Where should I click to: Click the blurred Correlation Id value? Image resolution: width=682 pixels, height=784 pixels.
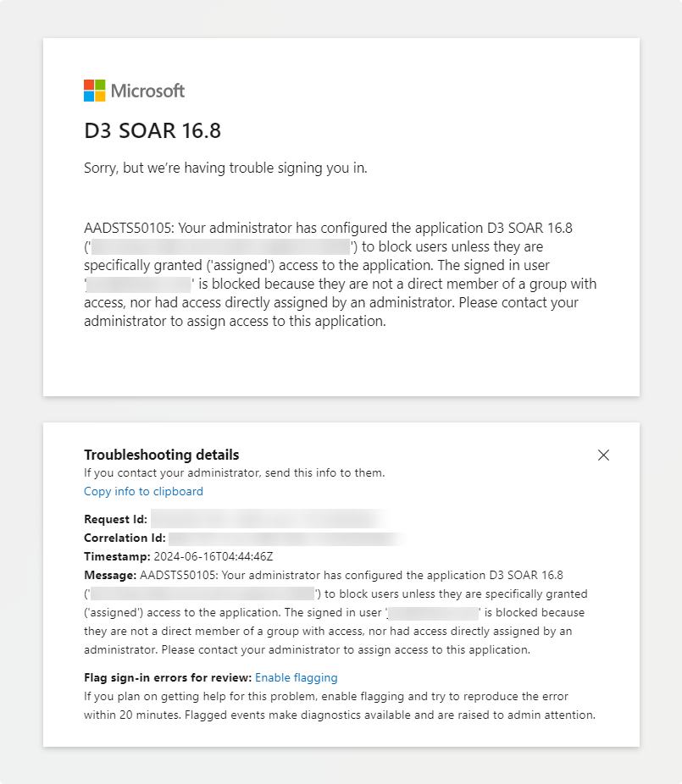[x=288, y=538]
